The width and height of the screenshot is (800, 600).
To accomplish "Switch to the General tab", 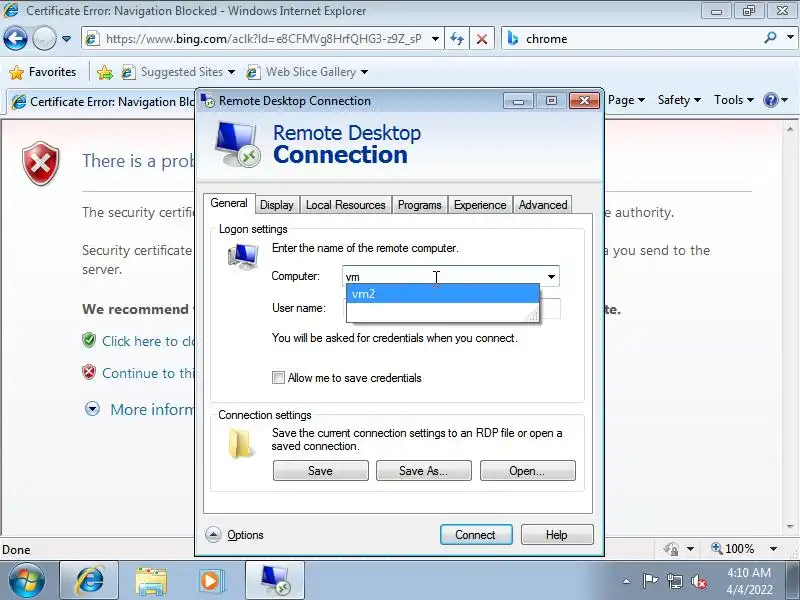I will point(229,203).
